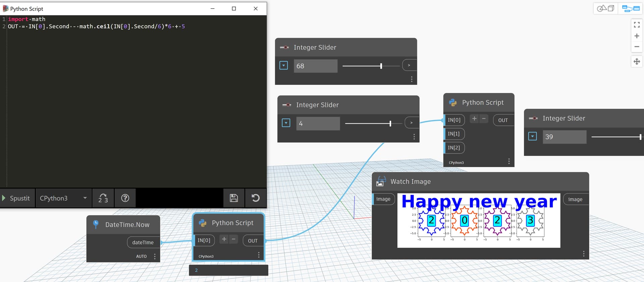Click the Watch Image node title

(411, 182)
